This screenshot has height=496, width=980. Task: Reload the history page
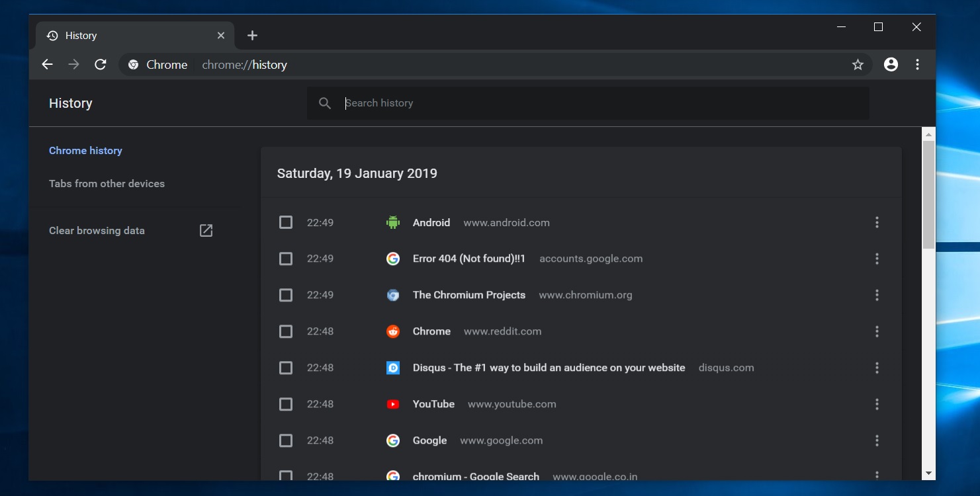[101, 64]
